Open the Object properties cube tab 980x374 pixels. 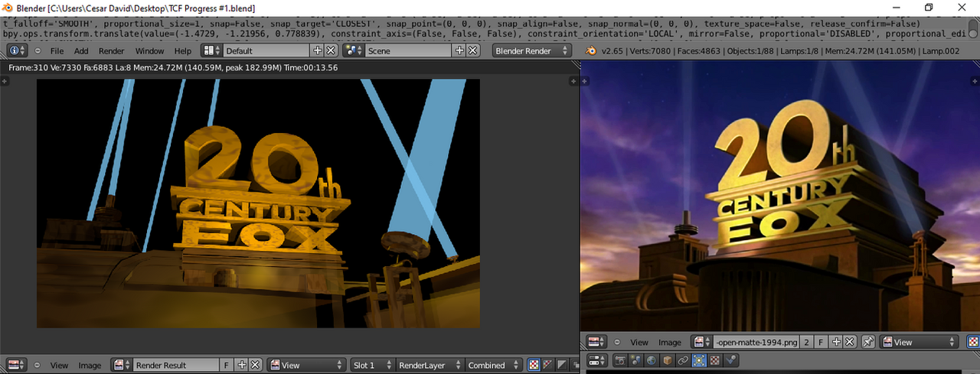[667, 359]
